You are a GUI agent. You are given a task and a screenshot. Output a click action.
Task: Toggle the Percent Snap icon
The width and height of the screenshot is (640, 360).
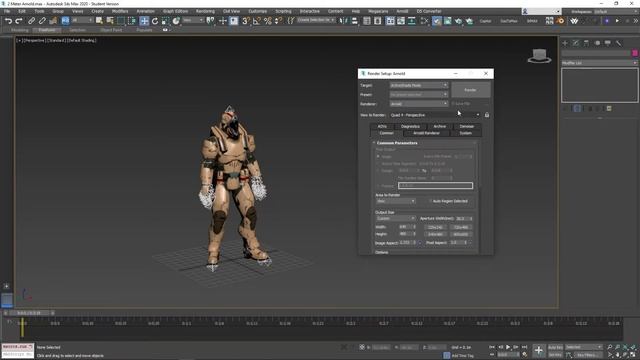[268, 21]
